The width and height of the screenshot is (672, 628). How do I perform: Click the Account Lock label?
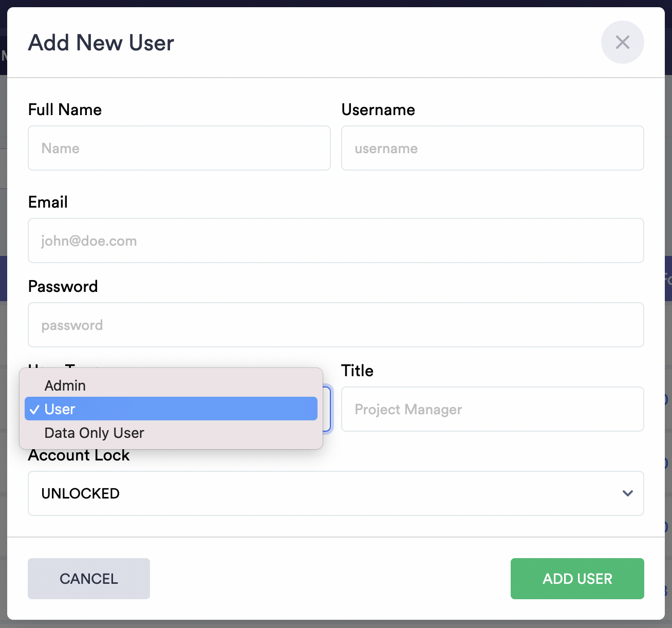[x=79, y=456]
